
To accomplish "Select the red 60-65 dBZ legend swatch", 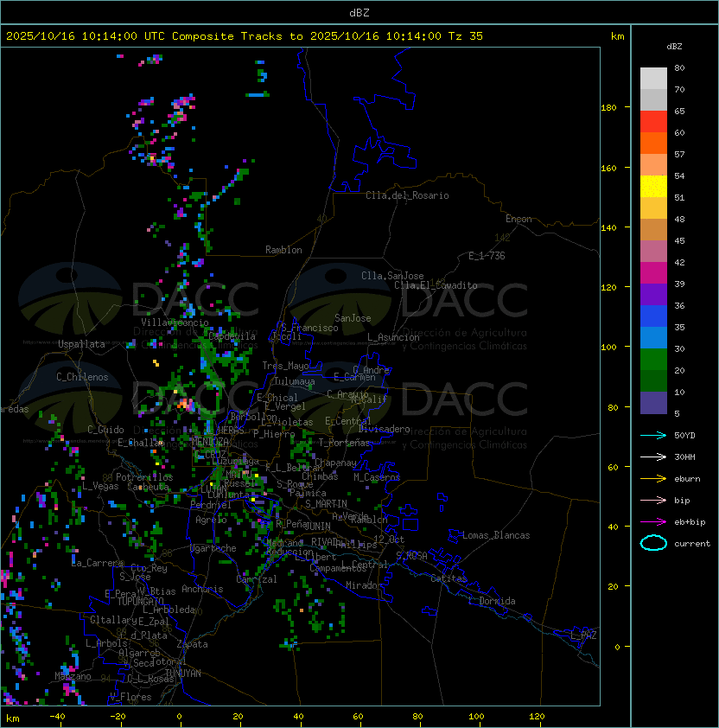I will click(653, 122).
